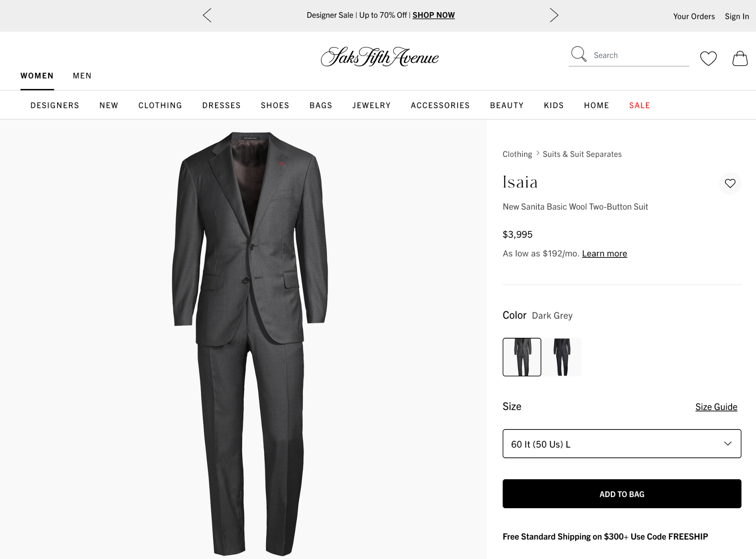The image size is (756, 559).
Task: Expand the size dropdown chevron arrow
Action: [x=727, y=444]
